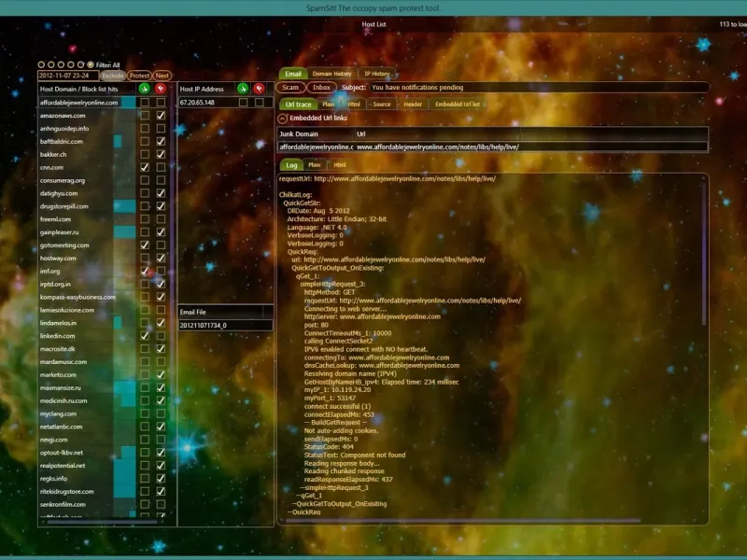The height and width of the screenshot is (560, 747).
Task: Select gainpleaser.ru in the host list
Action: click(x=59, y=232)
